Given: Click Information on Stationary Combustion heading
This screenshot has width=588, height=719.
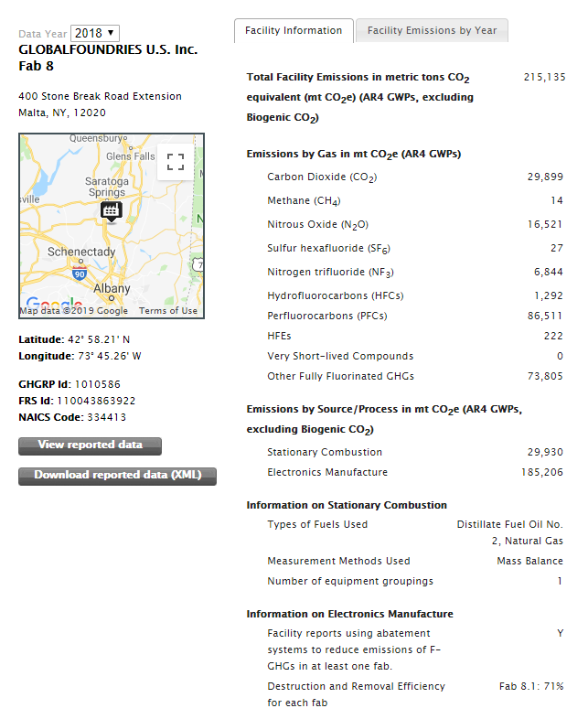Looking at the screenshot, I should point(347,505).
